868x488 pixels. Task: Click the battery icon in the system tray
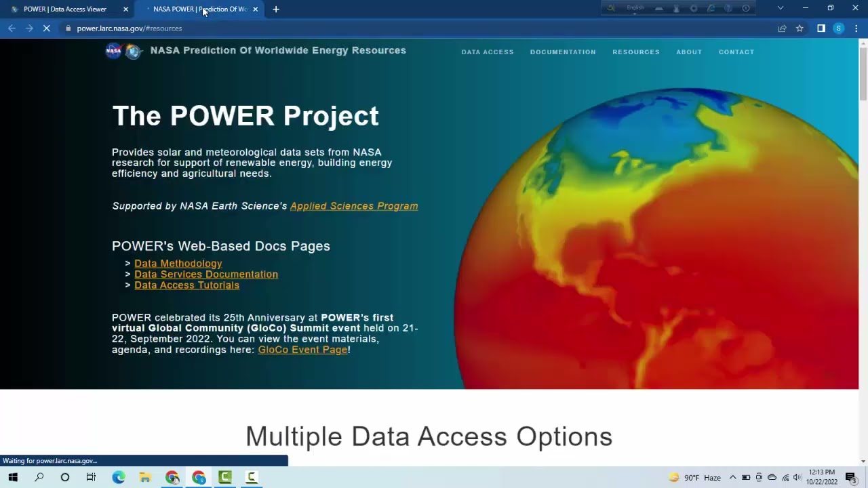(746, 478)
